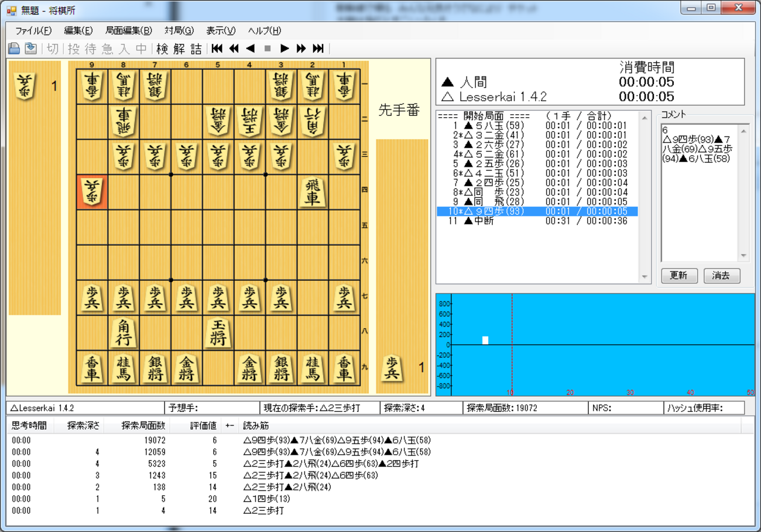Screen dimensions: 761x532
Task: Open the ファイル(F) menu
Action: (33, 30)
